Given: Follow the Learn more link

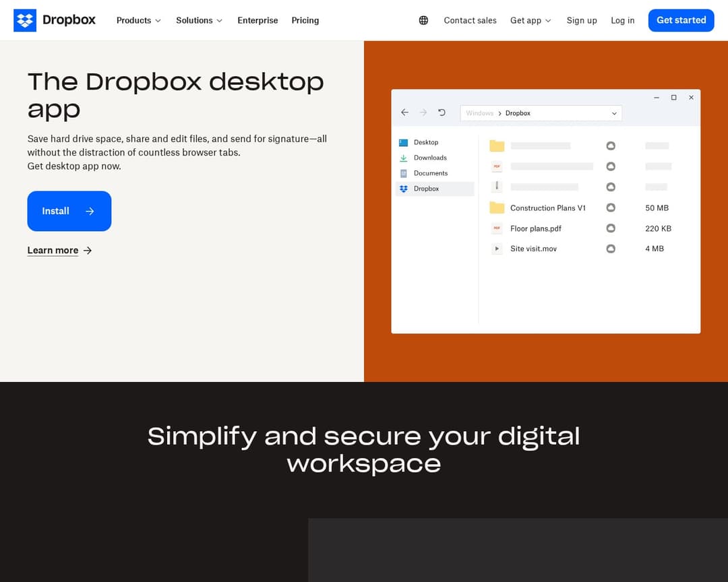Looking at the screenshot, I should click(53, 251).
